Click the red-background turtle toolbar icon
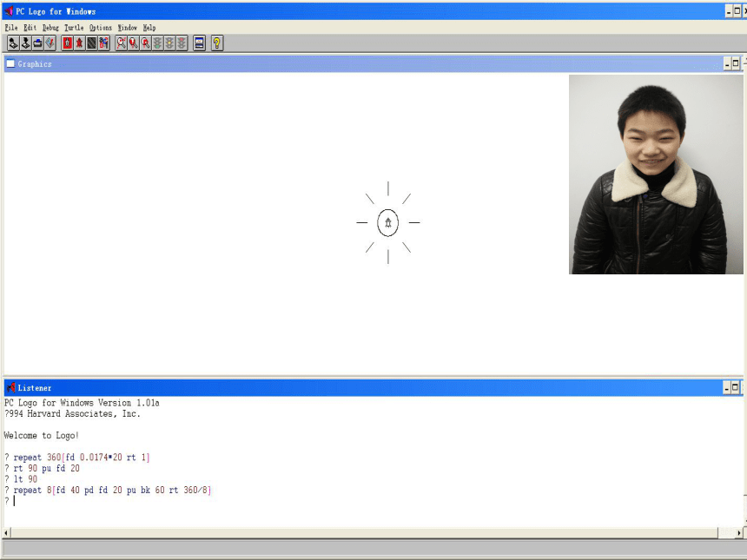Screen dimensions: 747x560 [67, 43]
